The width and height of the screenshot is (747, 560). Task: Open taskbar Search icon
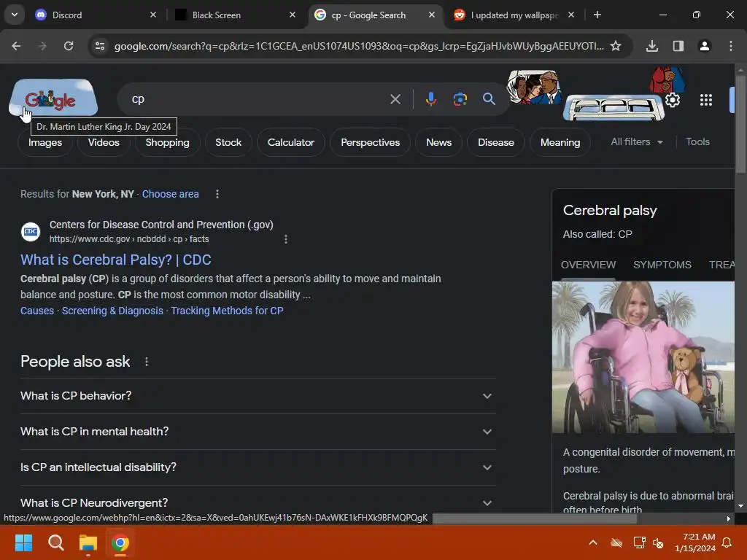pyautogui.click(x=55, y=542)
